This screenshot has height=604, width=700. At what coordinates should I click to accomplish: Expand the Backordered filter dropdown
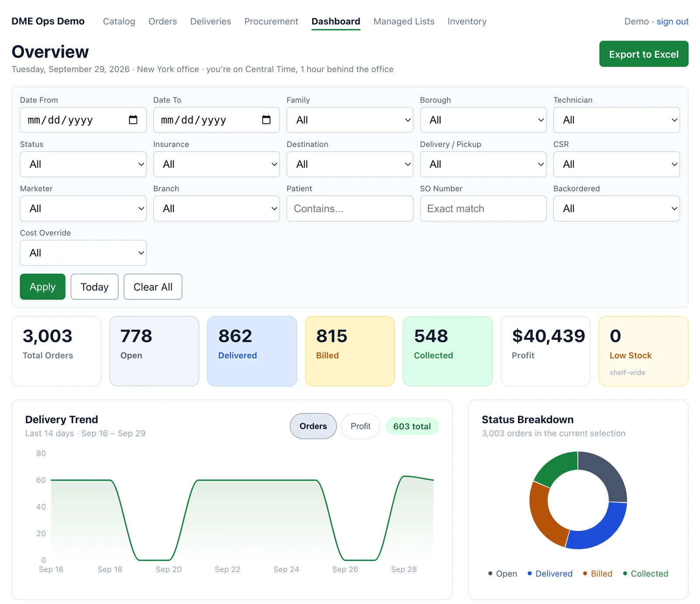[x=616, y=208]
